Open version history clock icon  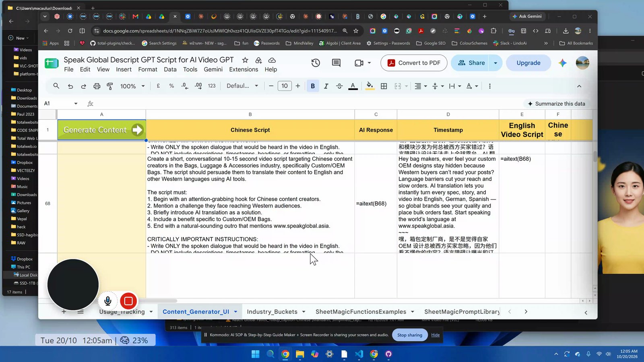click(316, 63)
